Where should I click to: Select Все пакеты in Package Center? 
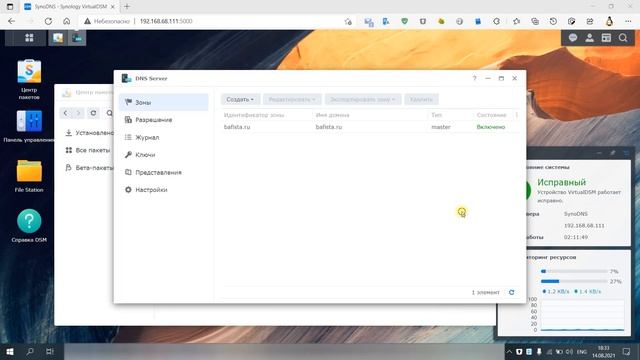(88, 150)
